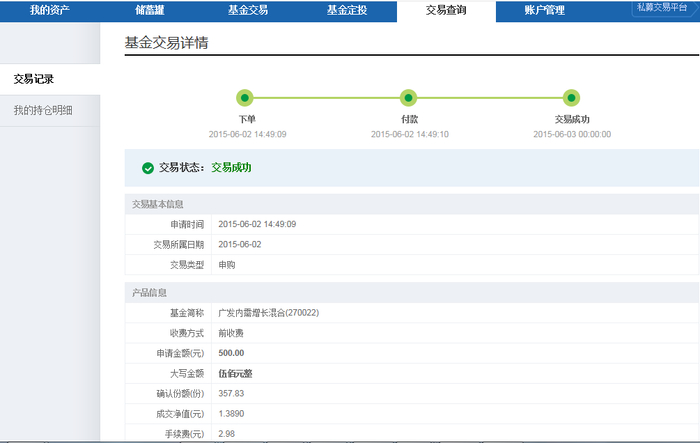Click the green checkmark icon beside 交易状态
700x443 pixels.
[x=148, y=168]
